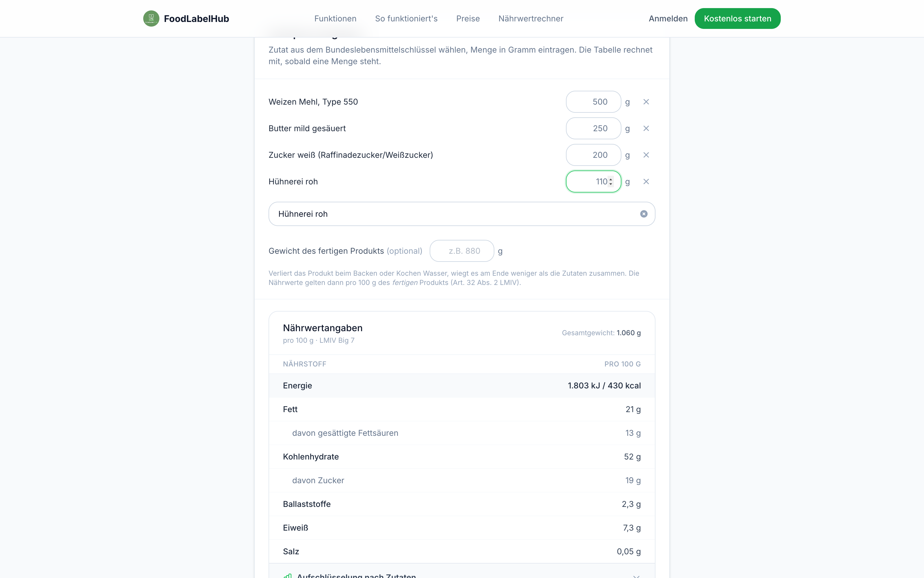The height and width of the screenshot is (578, 924).
Task: Click the Kohlenhydrate value 52 g
Action: point(632,456)
